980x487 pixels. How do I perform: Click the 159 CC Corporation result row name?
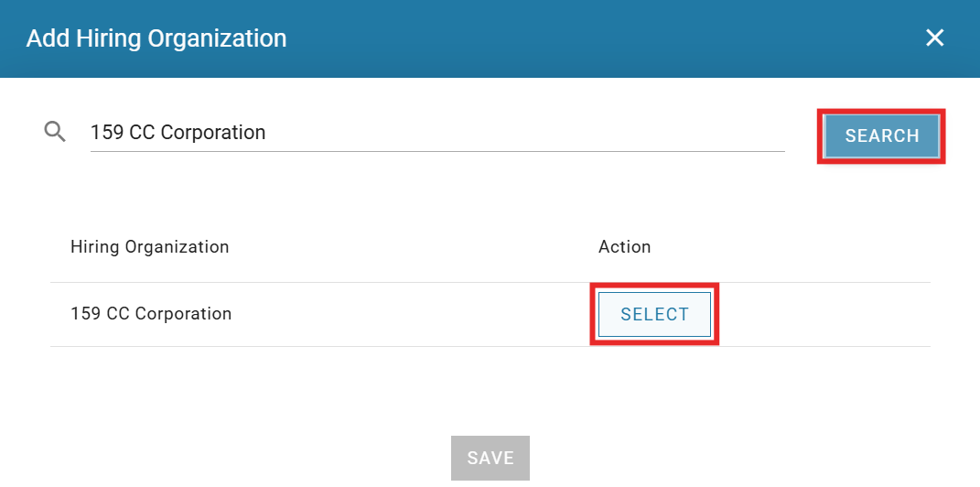click(x=151, y=314)
